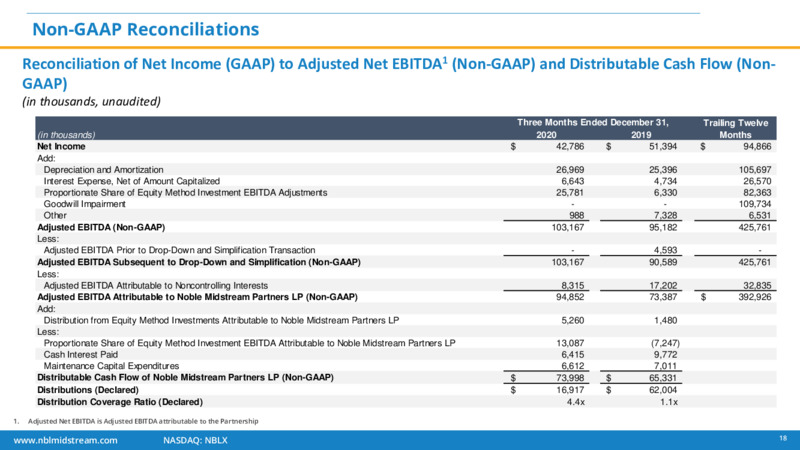The image size is (800, 450).
Task: Select the Goodwill Impairment row label
Action: [x=84, y=204]
